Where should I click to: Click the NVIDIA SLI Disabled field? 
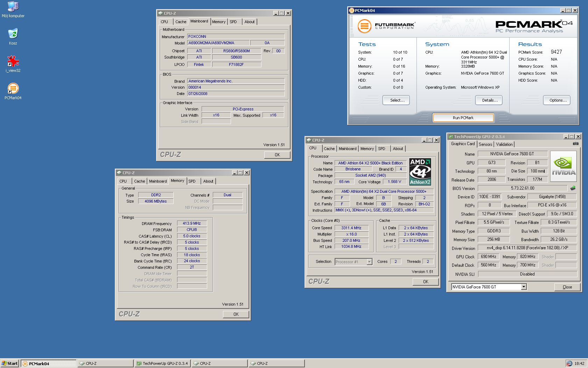(x=527, y=274)
